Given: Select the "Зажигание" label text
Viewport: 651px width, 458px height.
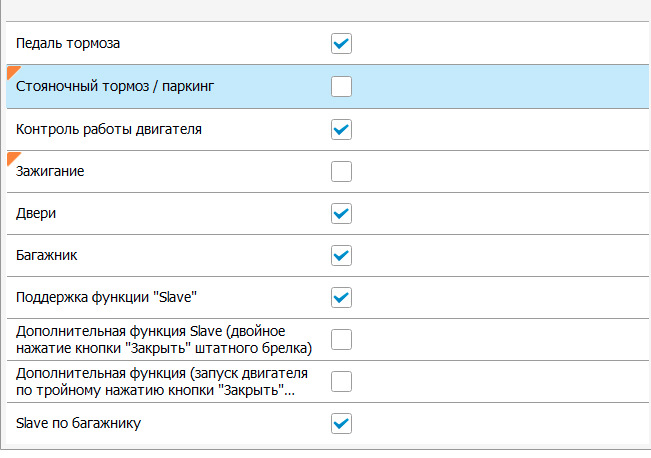Looking at the screenshot, I should tap(51, 171).
